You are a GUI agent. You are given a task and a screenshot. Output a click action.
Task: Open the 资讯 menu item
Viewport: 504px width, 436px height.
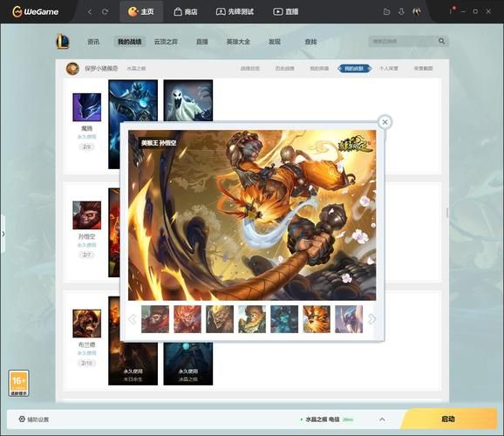[93, 42]
